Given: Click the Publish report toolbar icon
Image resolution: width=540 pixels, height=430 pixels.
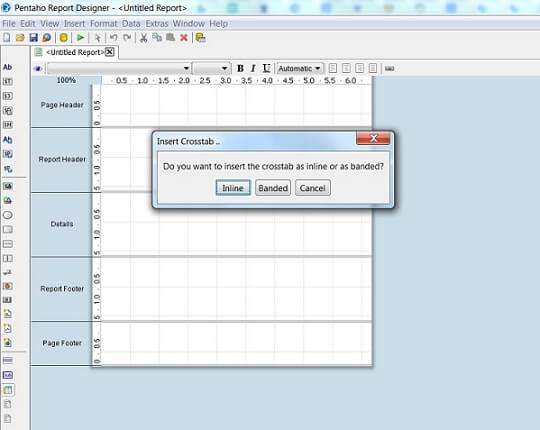Looking at the screenshot, I should (x=47, y=38).
